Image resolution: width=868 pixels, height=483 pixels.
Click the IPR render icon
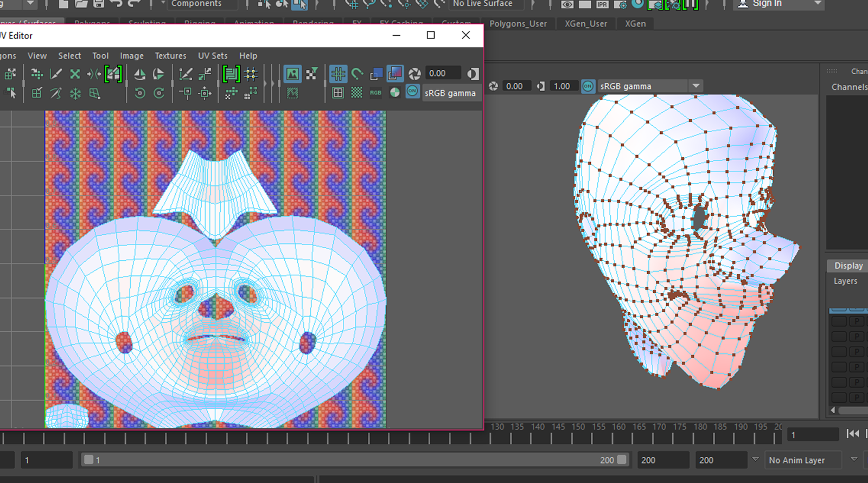tap(602, 4)
